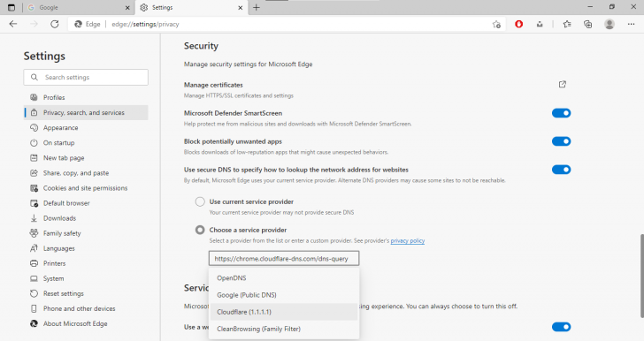The width and height of the screenshot is (644, 341).
Task: Click the Profiles sidebar icon
Action: pos(34,97)
